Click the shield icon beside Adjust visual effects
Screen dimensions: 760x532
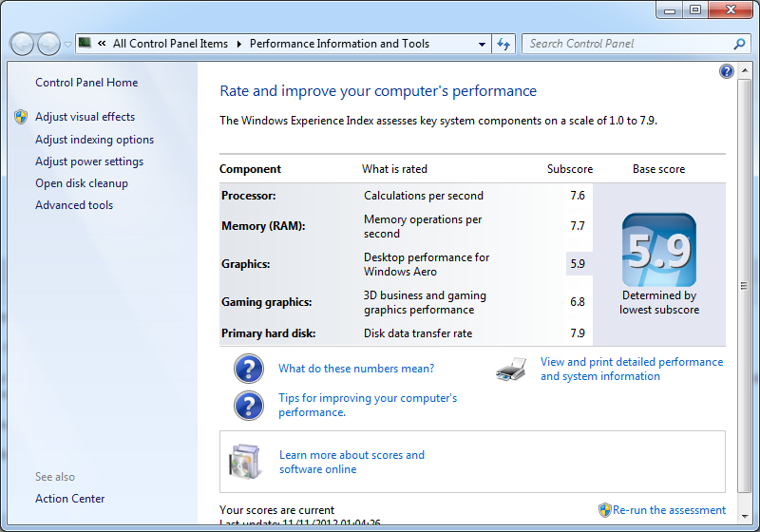(21, 117)
